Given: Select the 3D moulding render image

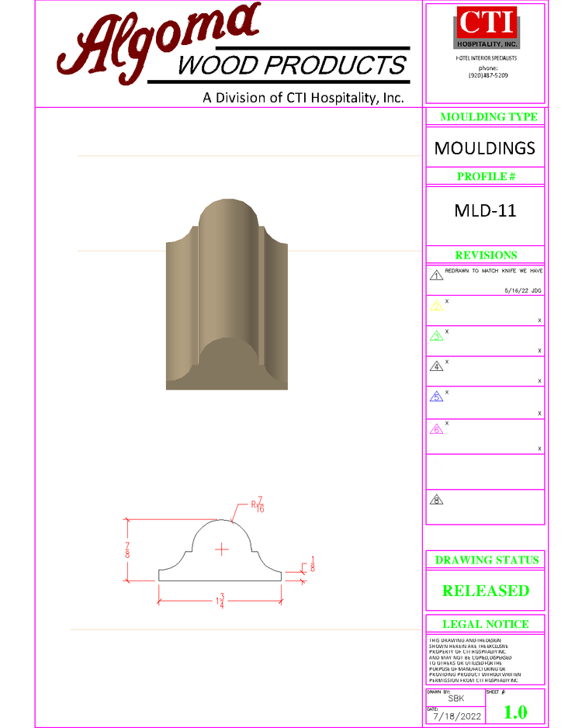Looking at the screenshot, I should [x=227, y=294].
